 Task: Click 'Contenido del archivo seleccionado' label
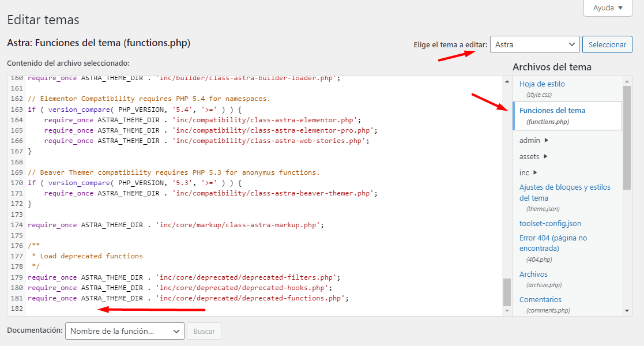[x=68, y=63]
